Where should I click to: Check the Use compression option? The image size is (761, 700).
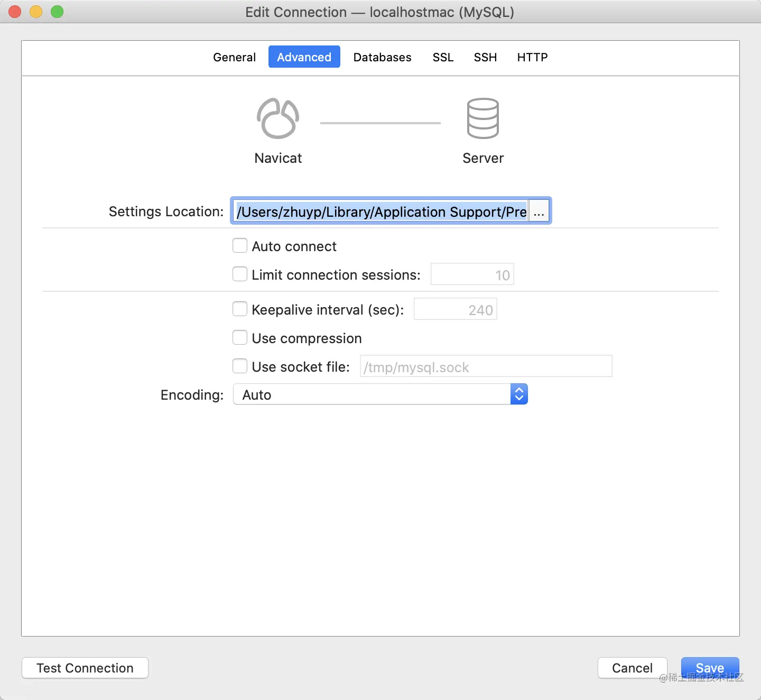(240, 337)
